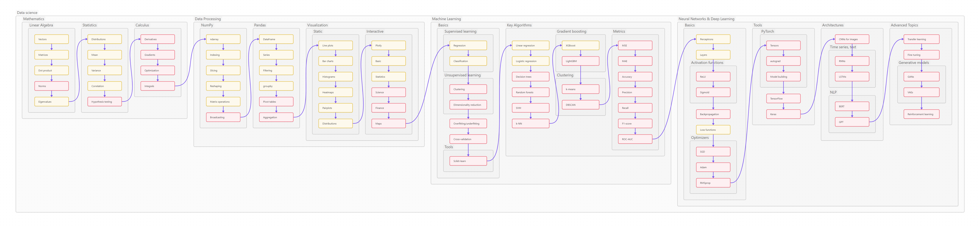Screen dimensions: 980x228
Task: Select the Random forests node
Action: 530,92
